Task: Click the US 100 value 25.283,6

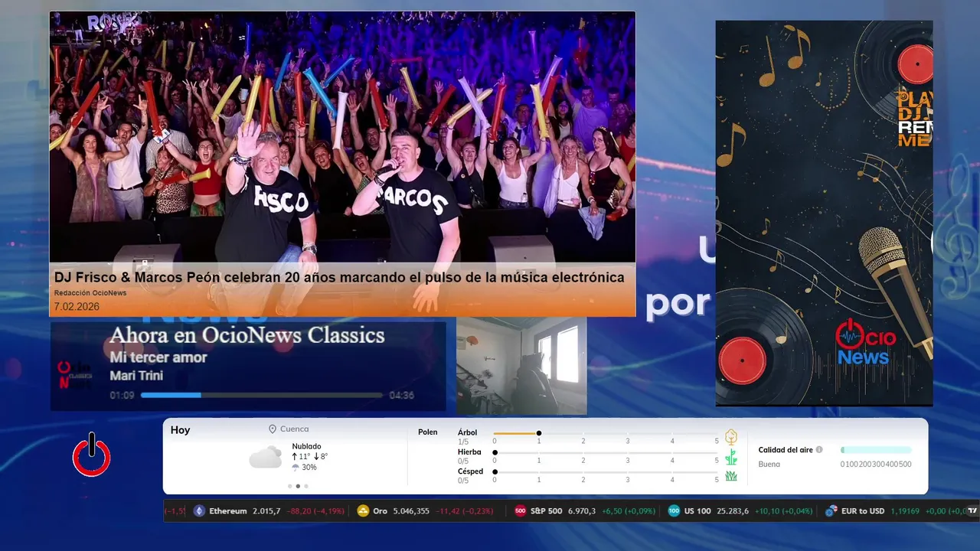Action: coord(733,511)
